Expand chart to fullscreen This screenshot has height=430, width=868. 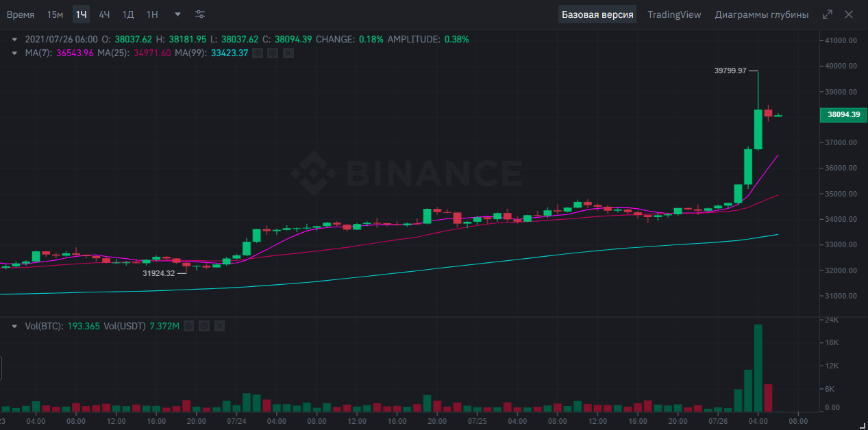point(828,14)
